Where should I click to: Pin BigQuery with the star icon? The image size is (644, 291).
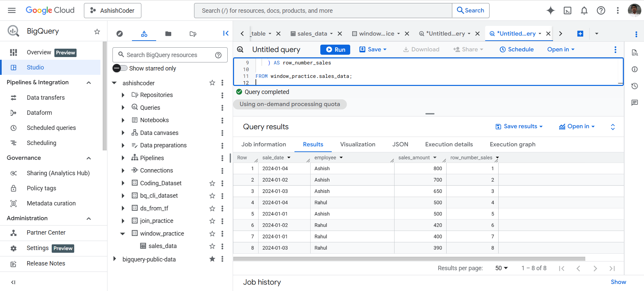click(x=97, y=32)
